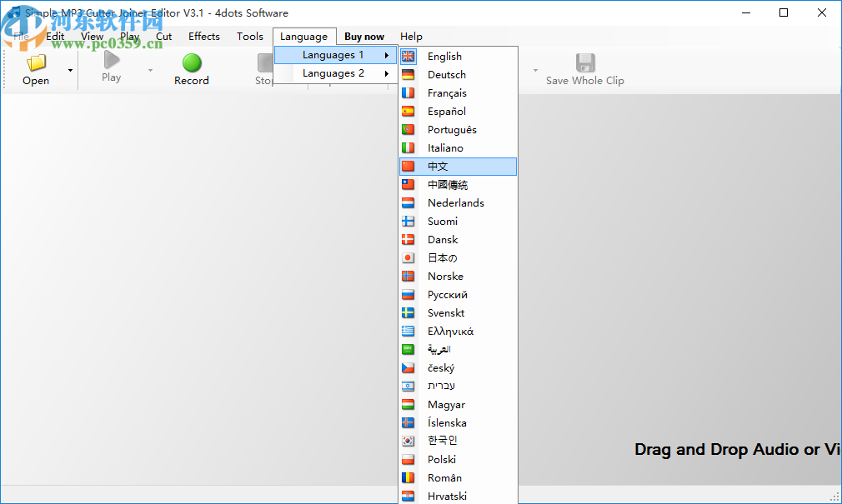This screenshot has width=842, height=504.
Task: Click the Play triangle icon
Action: 111,60
